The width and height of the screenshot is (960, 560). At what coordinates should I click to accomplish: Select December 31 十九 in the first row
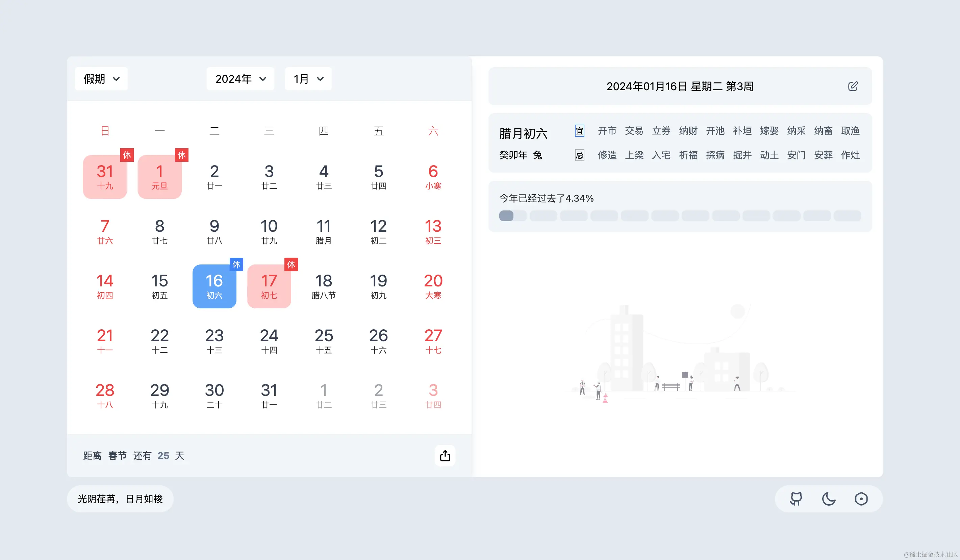pos(105,177)
